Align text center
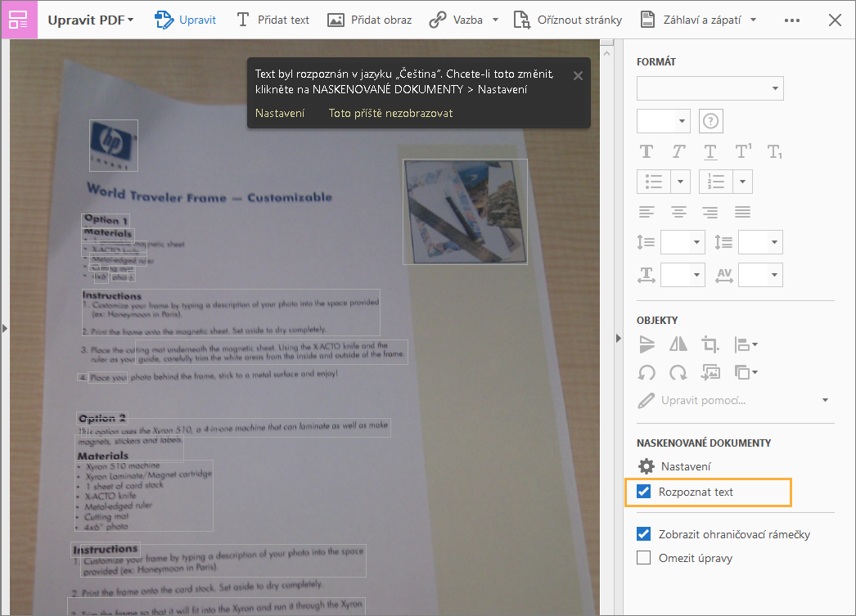856x616 pixels. 678,212
